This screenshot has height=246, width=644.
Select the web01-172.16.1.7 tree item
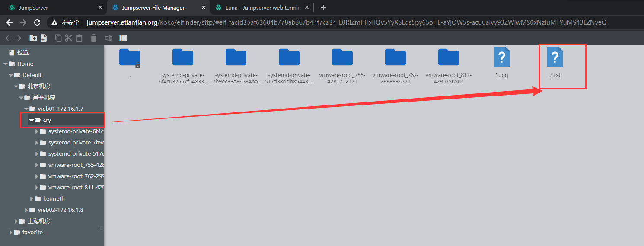(x=61, y=109)
